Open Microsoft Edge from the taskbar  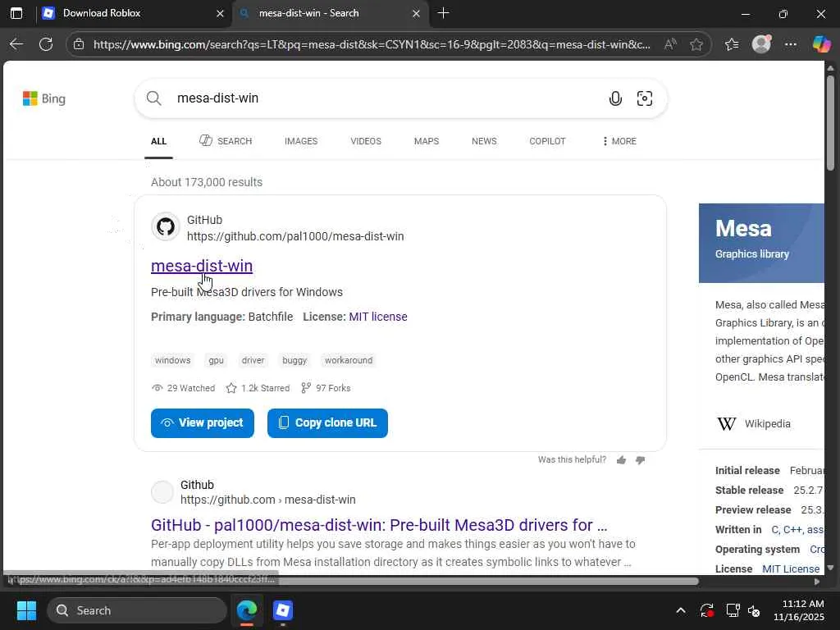[247, 610]
